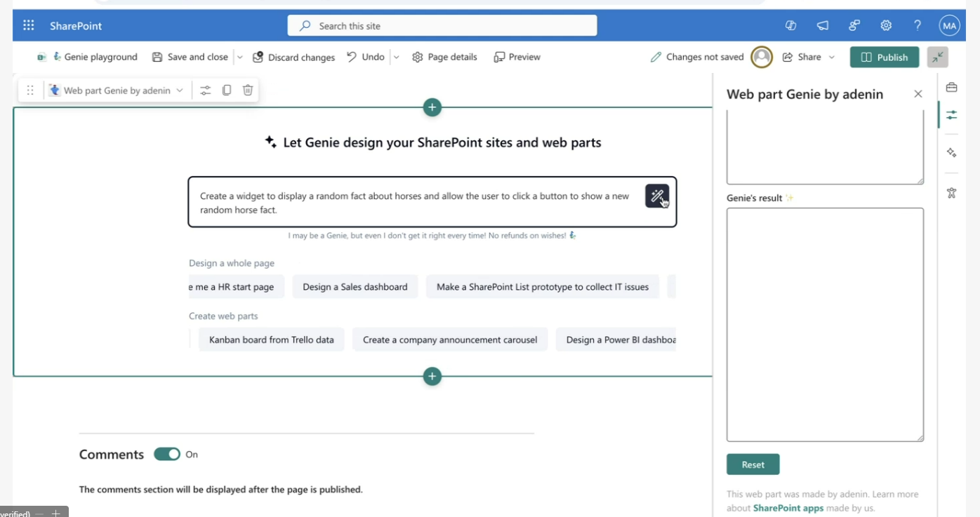
Task: Grab the web part move handle
Action: pyautogui.click(x=30, y=90)
